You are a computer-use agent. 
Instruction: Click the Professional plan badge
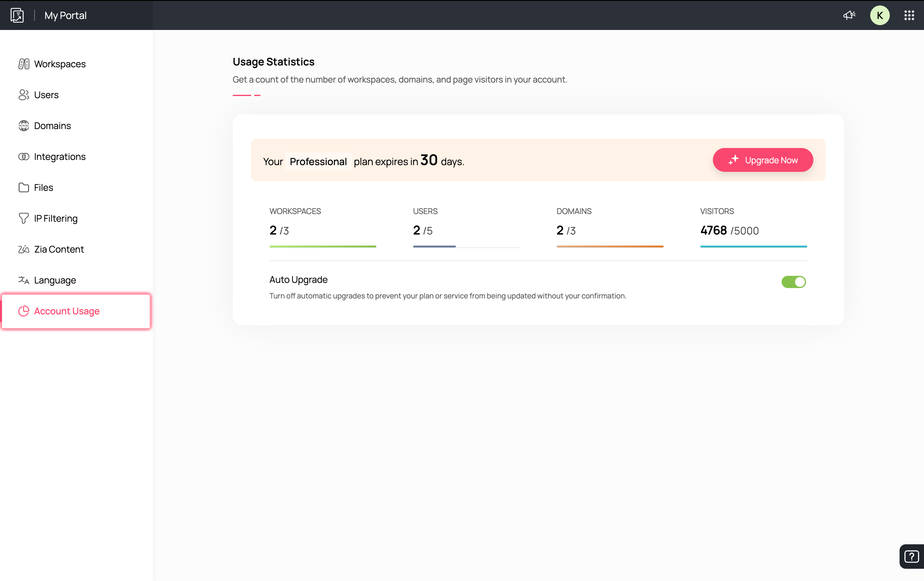pos(318,162)
